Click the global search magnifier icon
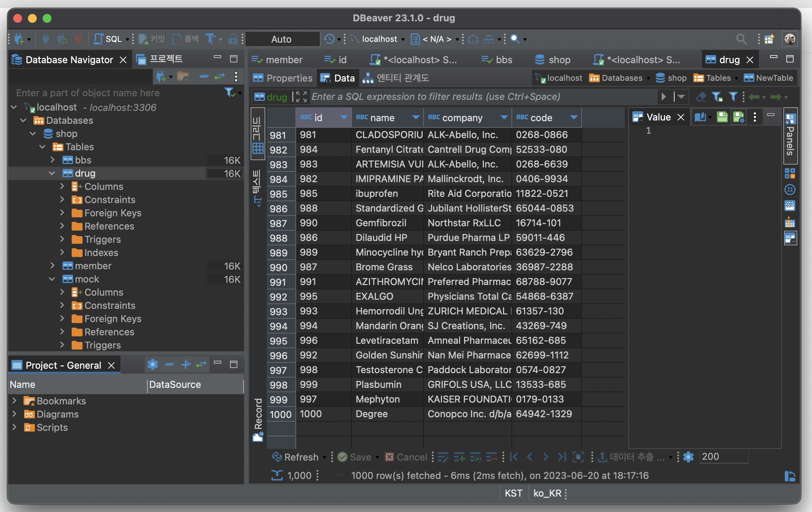 (741, 39)
